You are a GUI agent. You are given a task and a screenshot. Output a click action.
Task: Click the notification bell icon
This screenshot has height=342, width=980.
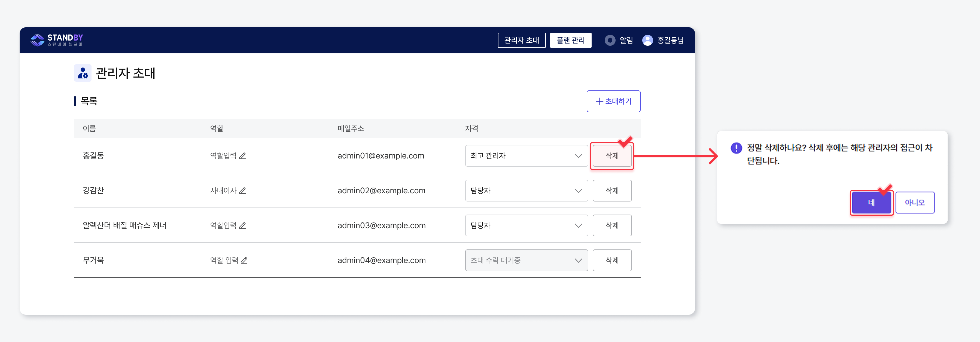click(610, 40)
